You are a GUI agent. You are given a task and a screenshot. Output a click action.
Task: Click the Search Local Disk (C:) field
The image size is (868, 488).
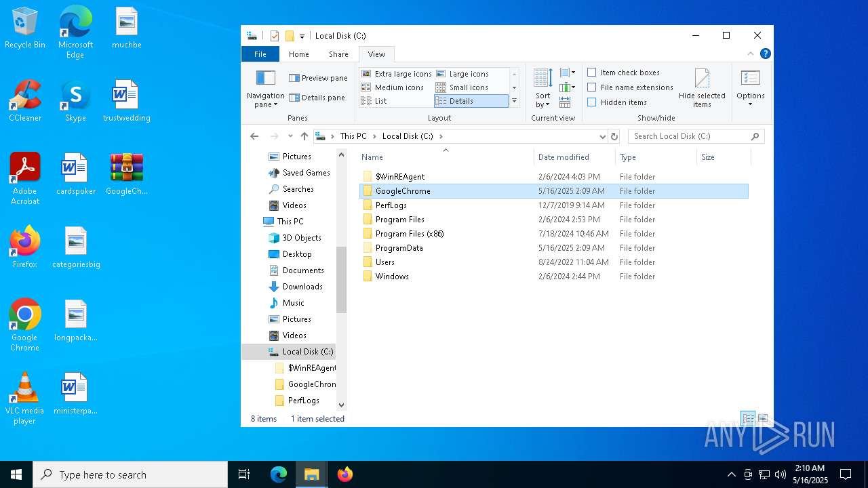click(696, 136)
